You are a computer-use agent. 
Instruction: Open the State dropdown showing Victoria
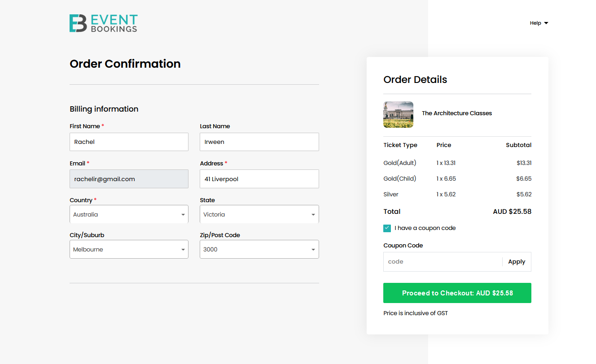(259, 214)
